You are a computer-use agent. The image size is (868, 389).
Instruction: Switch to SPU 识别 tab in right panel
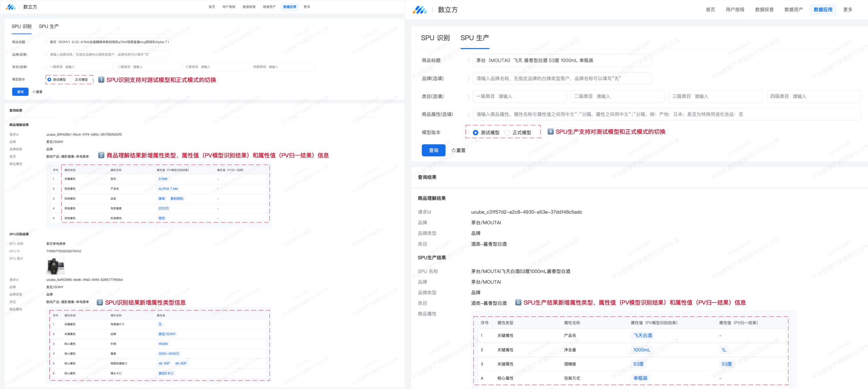coord(435,38)
